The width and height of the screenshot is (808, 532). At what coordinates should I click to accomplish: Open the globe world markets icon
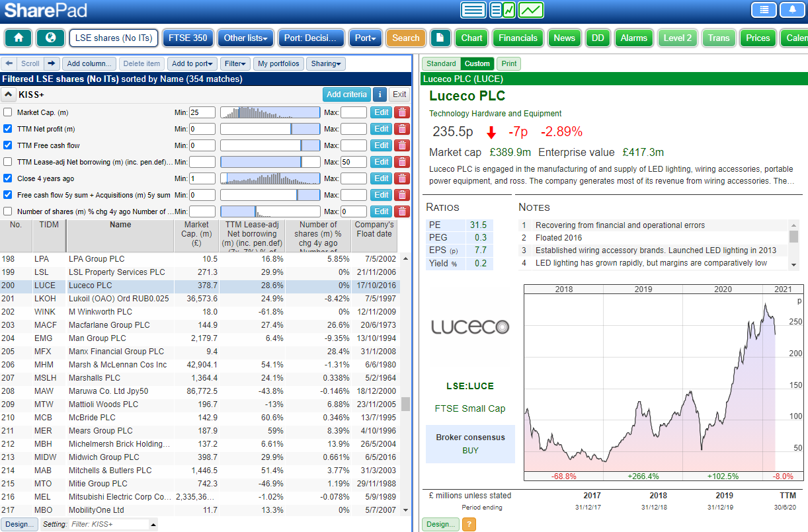pyautogui.click(x=50, y=38)
